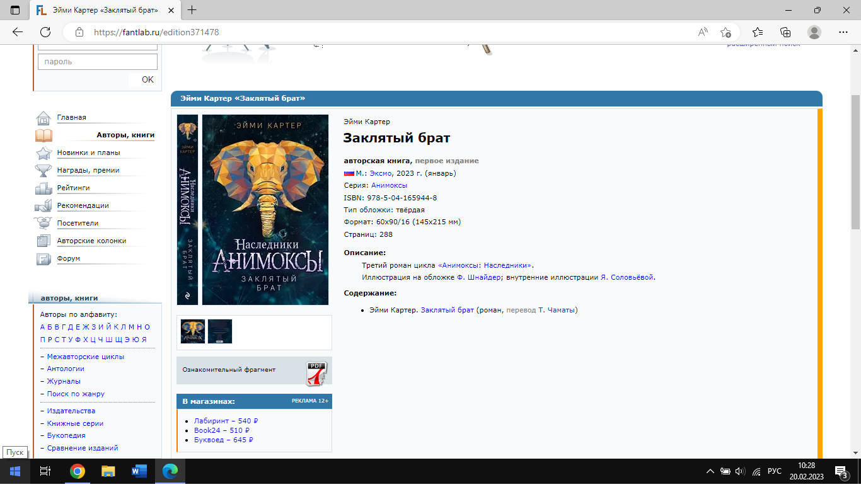Open the notification center icon
861x504 pixels.
[x=841, y=471]
